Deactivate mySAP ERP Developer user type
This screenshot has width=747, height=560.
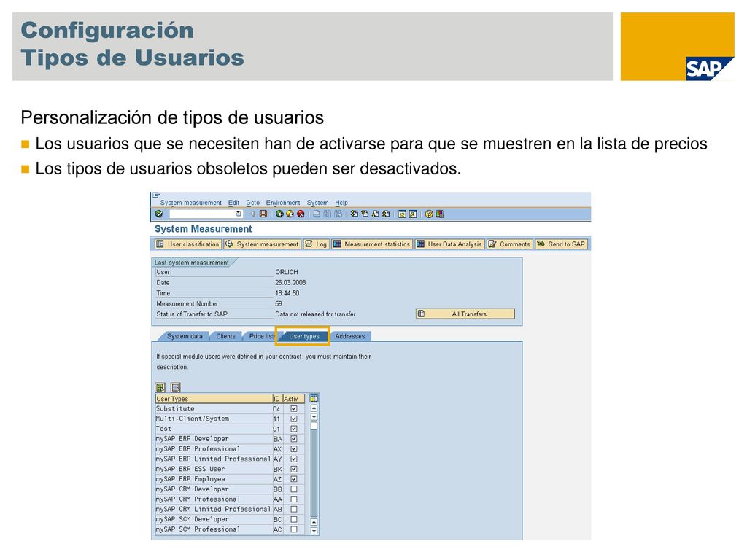coord(294,439)
